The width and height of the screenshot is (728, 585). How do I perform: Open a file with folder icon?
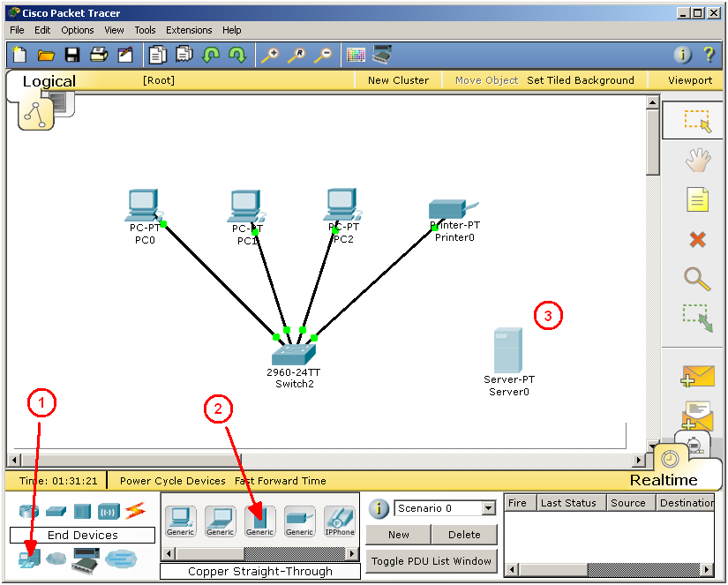46,56
